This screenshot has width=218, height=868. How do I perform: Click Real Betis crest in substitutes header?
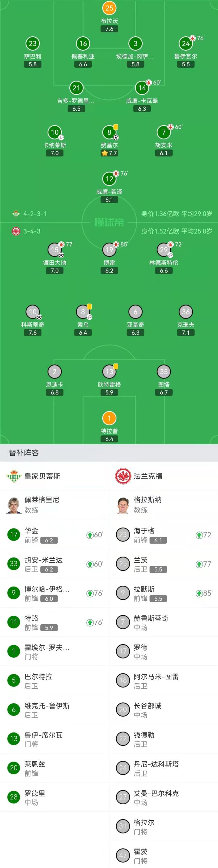14,476
